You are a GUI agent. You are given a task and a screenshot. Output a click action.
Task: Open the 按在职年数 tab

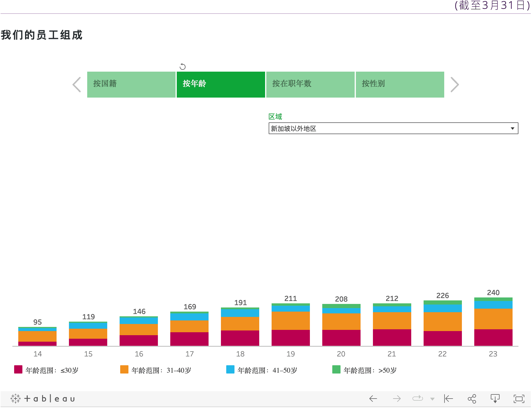click(x=310, y=85)
